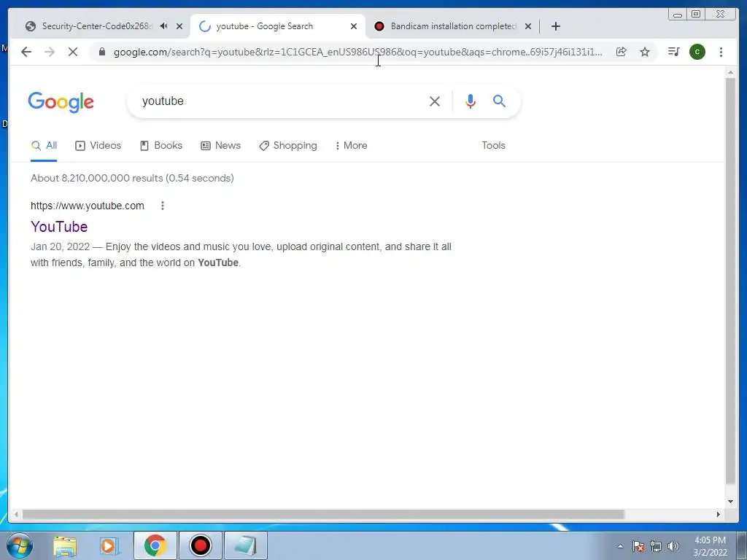Image resolution: width=747 pixels, height=560 pixels.
Task: Click the taskbar clock showing 4:05 PM
Action: (710, 546)
